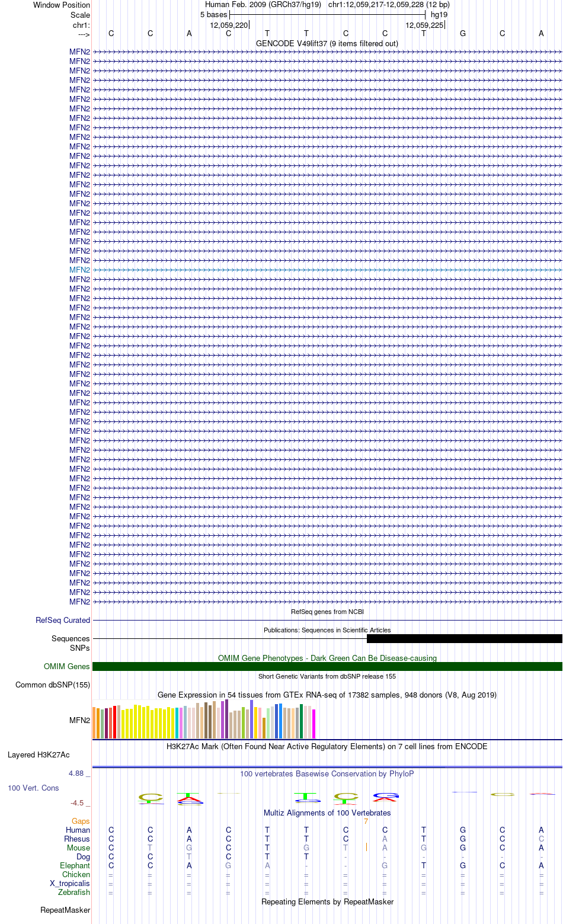The height and width of the screenshot is (924, 563).
Task: Click the RepeatMasker track label
Action: coord(65,910)
